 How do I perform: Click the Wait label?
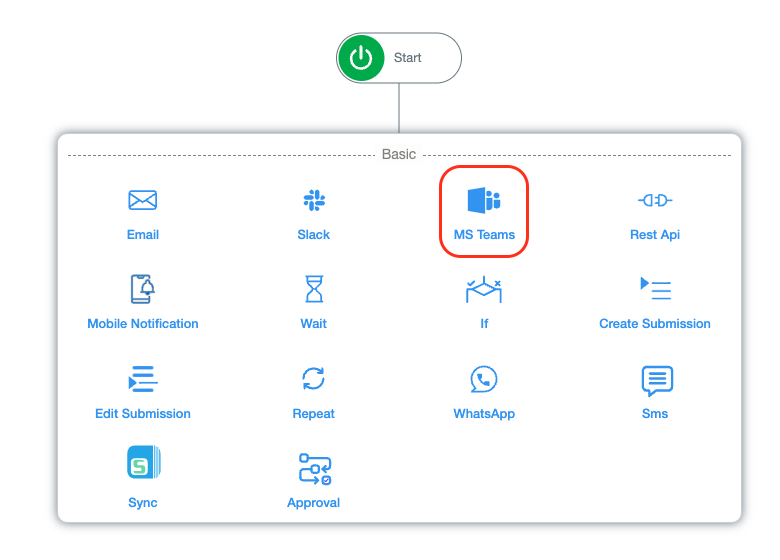coord(313,324)
